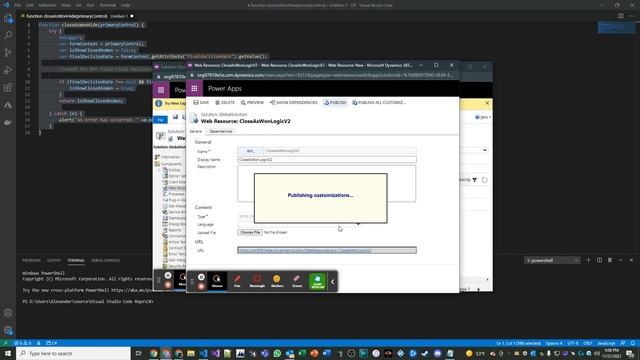The height and width of the screenshot is (360, 640).
Task: Click UTF-8 encoding in status bar
Action: pyautogui.click(x=573, y=343)
